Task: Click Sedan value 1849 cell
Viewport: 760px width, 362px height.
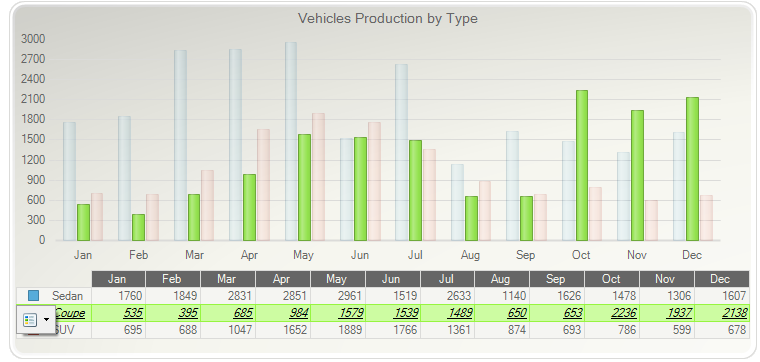Action: coord(173,296)
